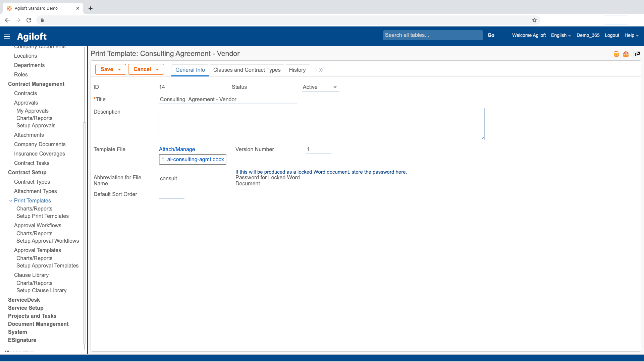
Task: Open the hamburger navigation menu
Action: click(x=7, y=37)
